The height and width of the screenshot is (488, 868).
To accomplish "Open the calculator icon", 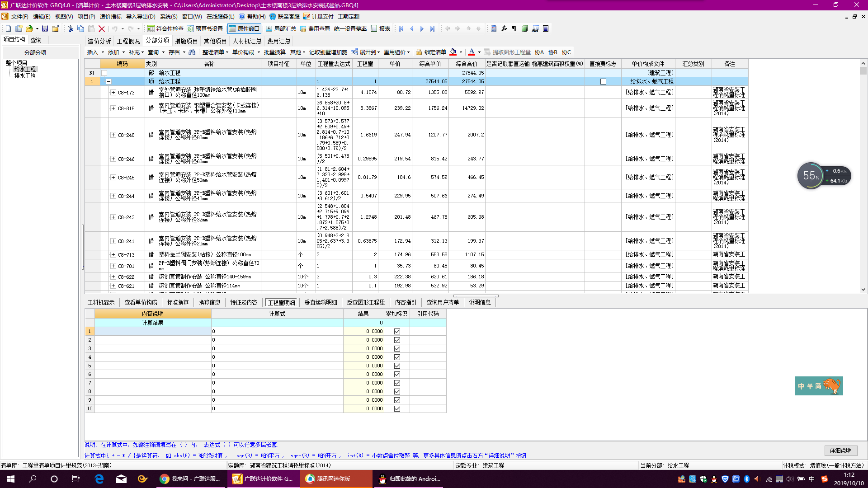I will [494, 28].
